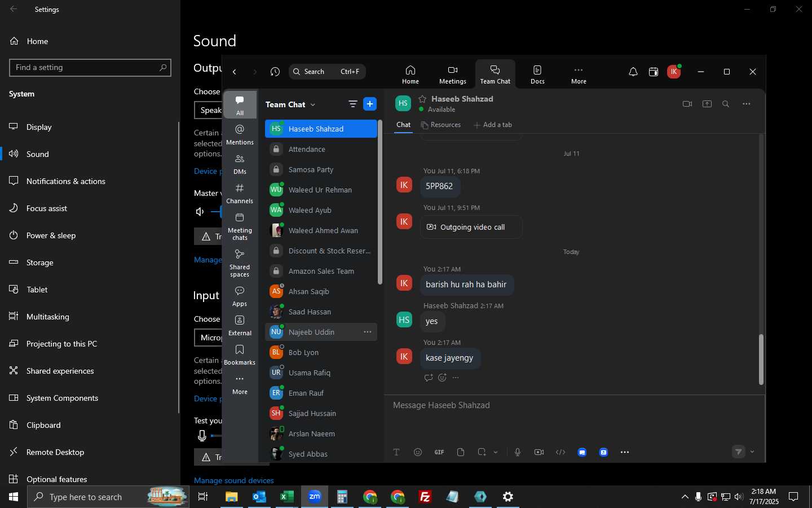Expand screenshot options dropdown arrow
Screen dimensions: 812x508
tap(496, 452)
